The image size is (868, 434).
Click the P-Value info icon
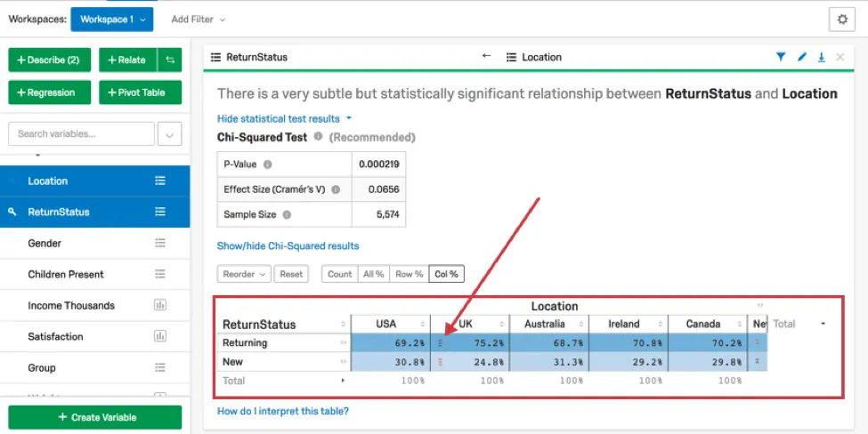click(268, 165)
